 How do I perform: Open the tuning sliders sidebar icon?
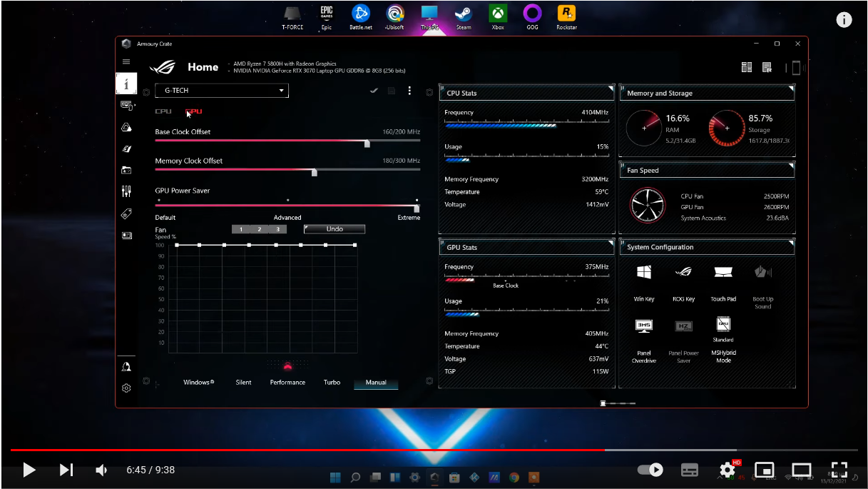(126, 191)
